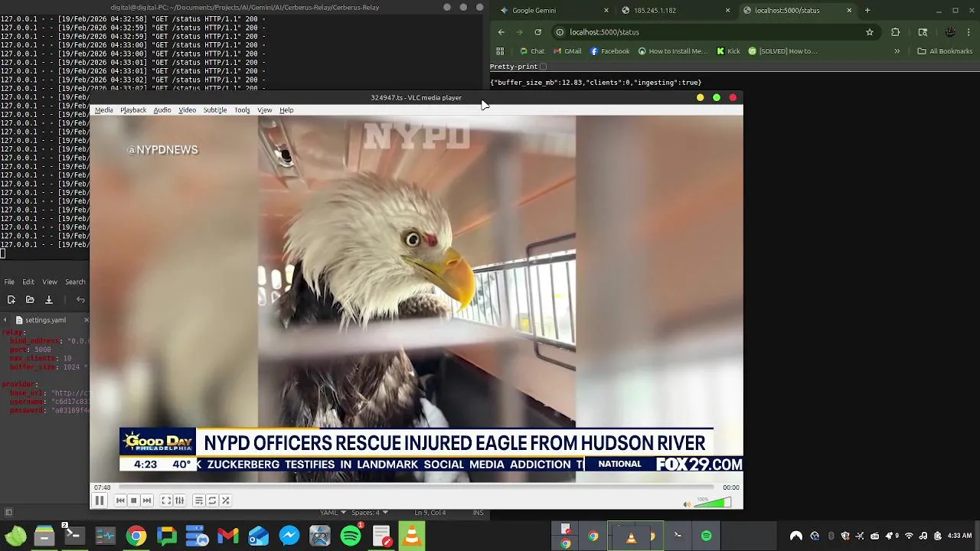Open the All Bookmarks folder

[945, 51]
